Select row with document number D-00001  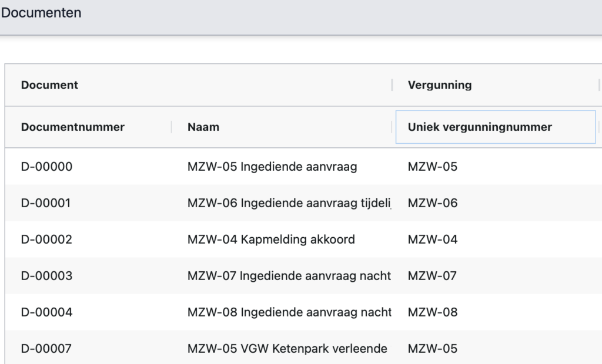point(46,203)
